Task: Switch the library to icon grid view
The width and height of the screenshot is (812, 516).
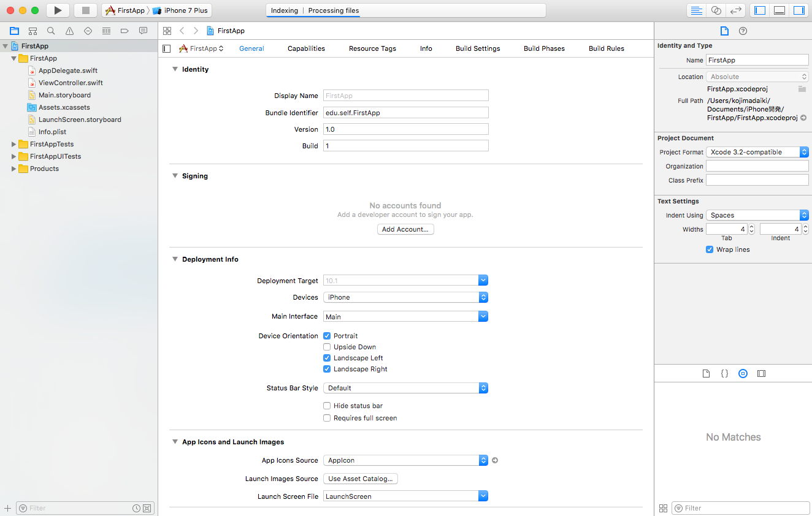Action: click(663, 508)
